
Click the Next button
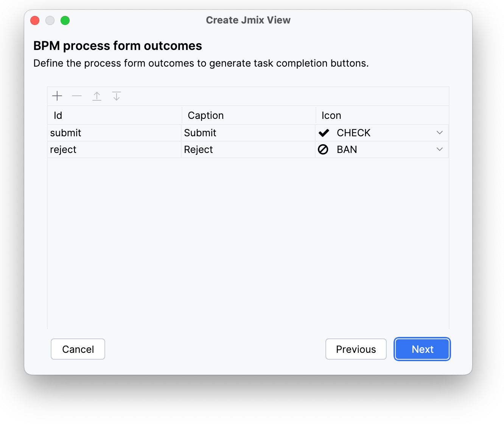422,349
